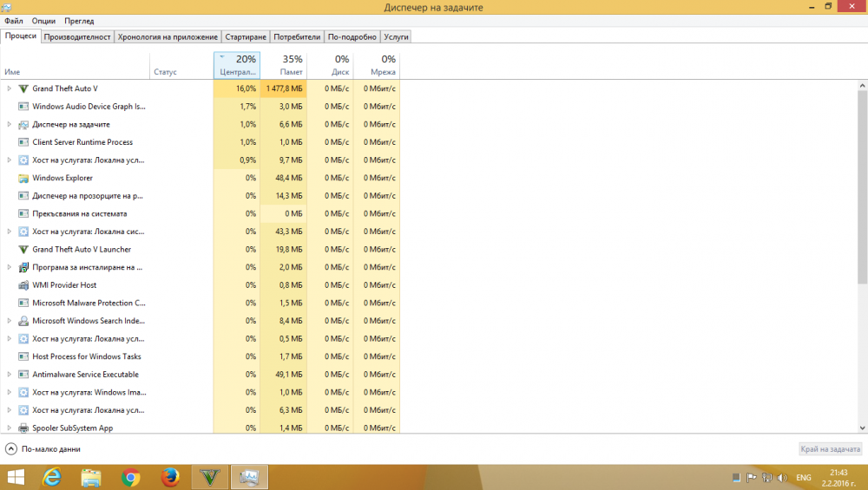Expand Хост на услугата: Локална сис... row
Viewport: 868px width, 490px height.
click(9, 232)
